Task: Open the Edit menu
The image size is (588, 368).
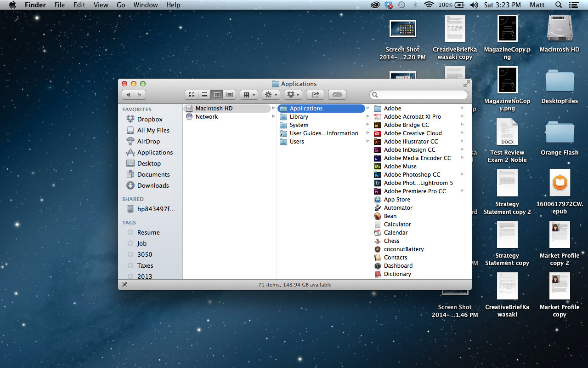Action: click(x=79, y=5)
